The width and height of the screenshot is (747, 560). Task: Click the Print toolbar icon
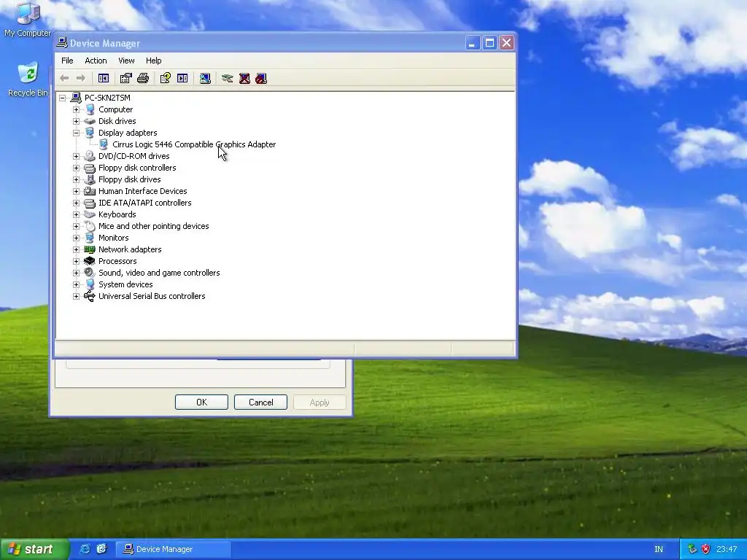point(143,78)
